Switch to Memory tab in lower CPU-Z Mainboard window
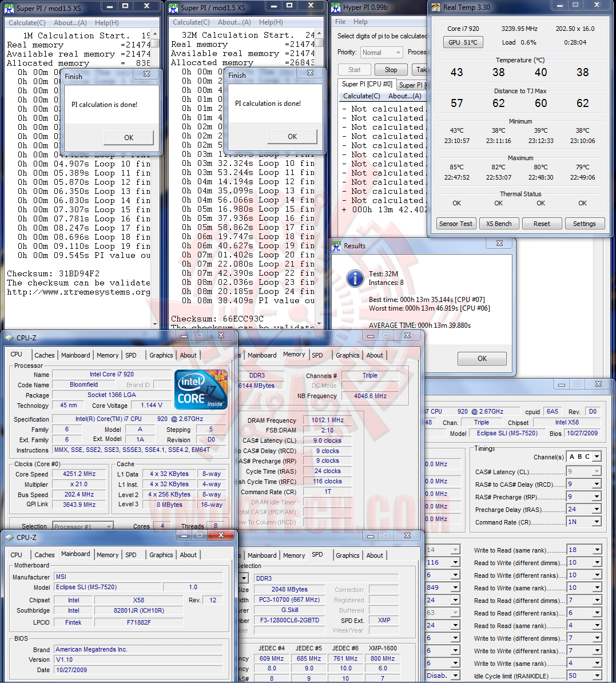The width and height of the screenshot is (616, 683). (x=107, y=555)
